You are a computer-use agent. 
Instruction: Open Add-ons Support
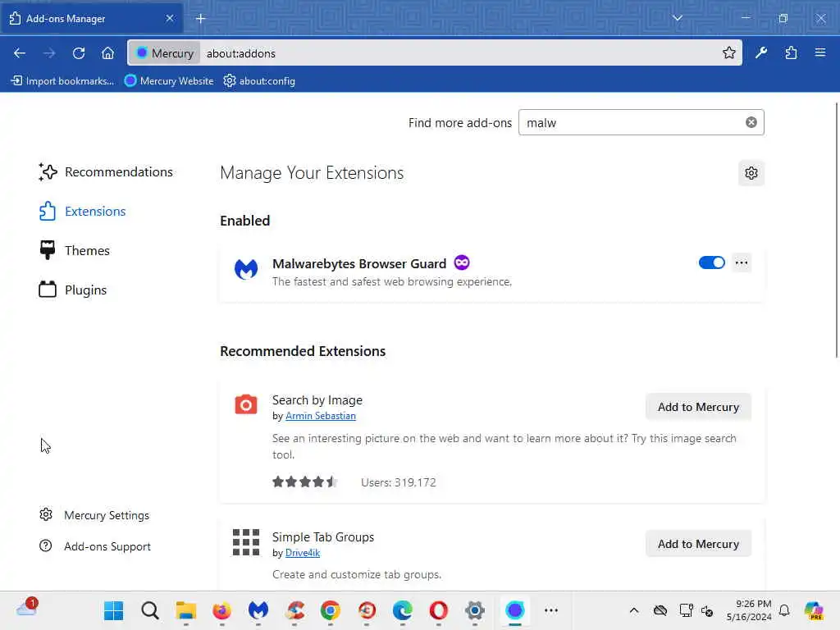pyautogui.click(x=95, y=546)
